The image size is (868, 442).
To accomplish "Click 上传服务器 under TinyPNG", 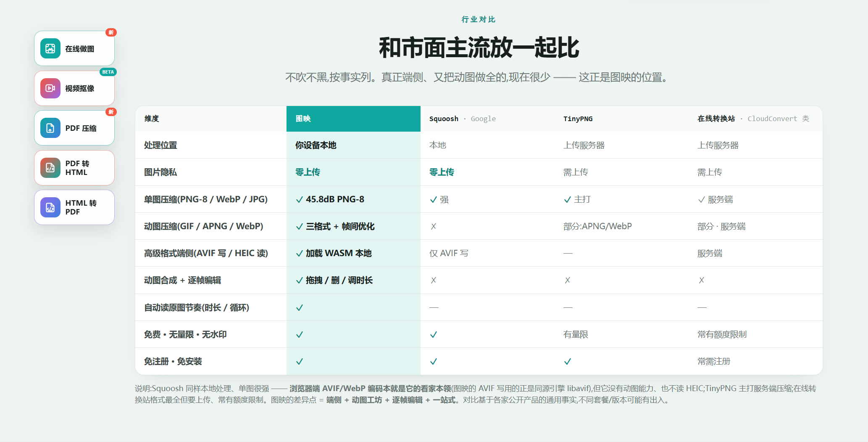I will coord(584,145).
